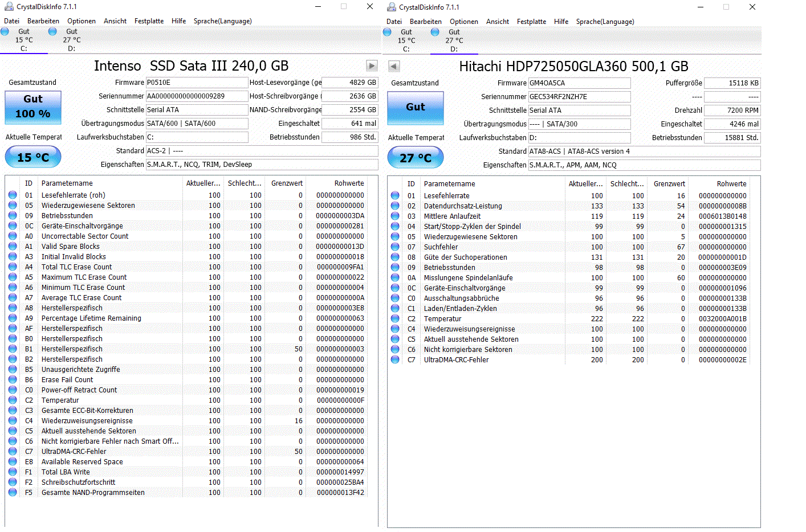Click status orb for Ausschaltungsabbrüche row
806x532 pixels.
tap(395, 298)
